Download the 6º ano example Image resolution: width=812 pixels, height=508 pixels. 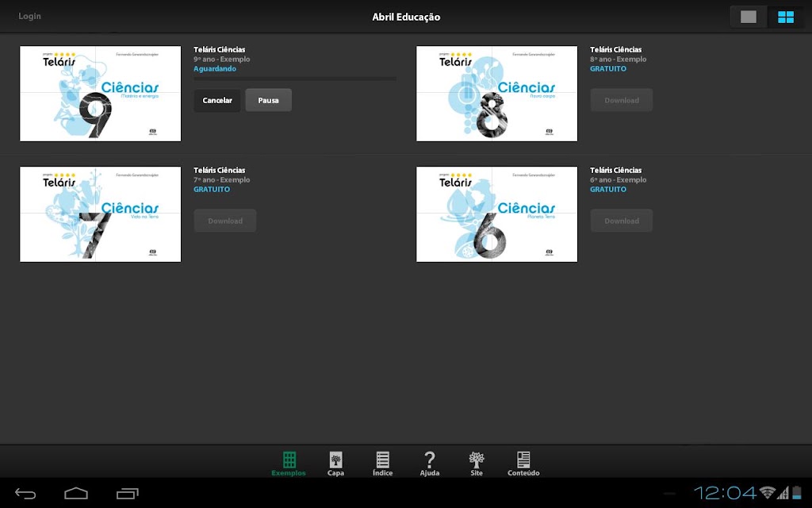pos(622,221)
